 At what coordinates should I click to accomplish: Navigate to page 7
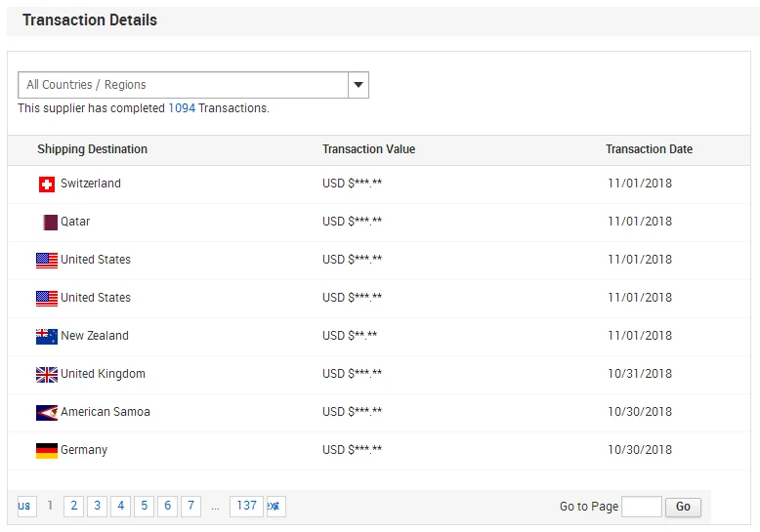190,506
